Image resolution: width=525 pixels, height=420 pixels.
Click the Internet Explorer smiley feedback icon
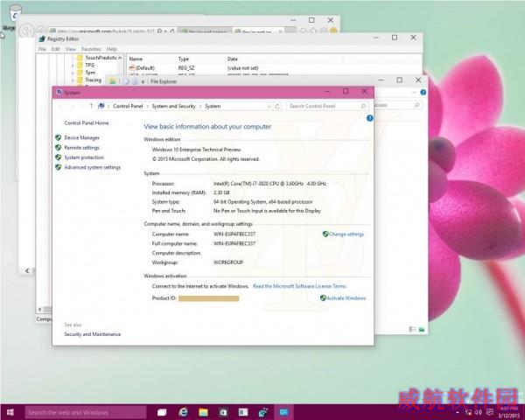click(x=333, y=31)
